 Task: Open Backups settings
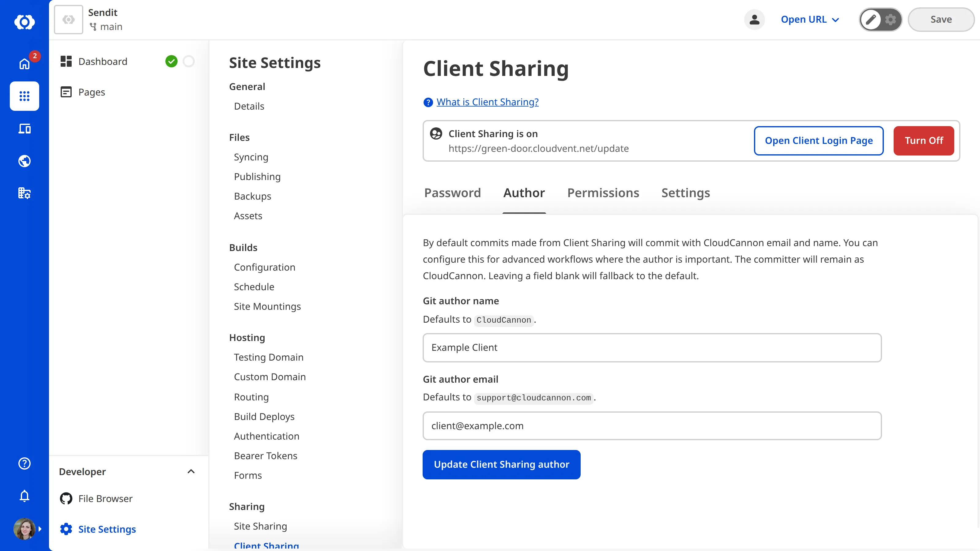[253, 196]
